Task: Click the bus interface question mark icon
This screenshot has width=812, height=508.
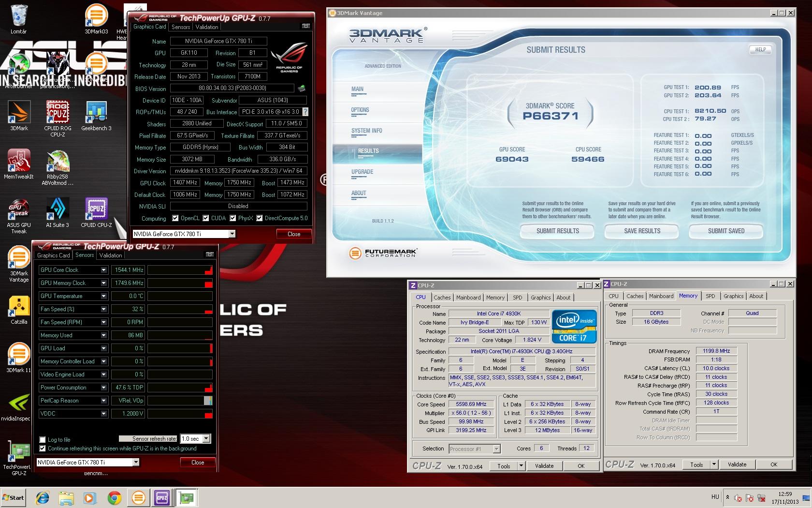Action: pyautogui.click(x=305, y=112)
